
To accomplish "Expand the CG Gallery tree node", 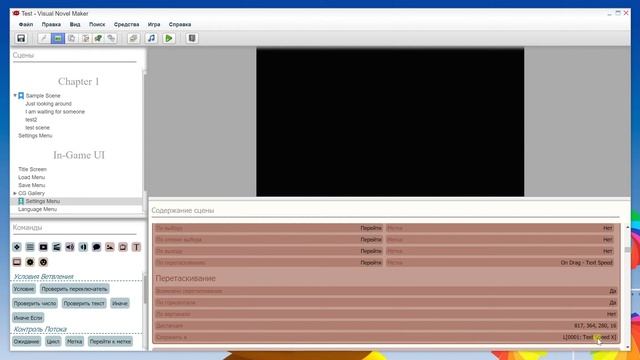I will pos(15,193).
